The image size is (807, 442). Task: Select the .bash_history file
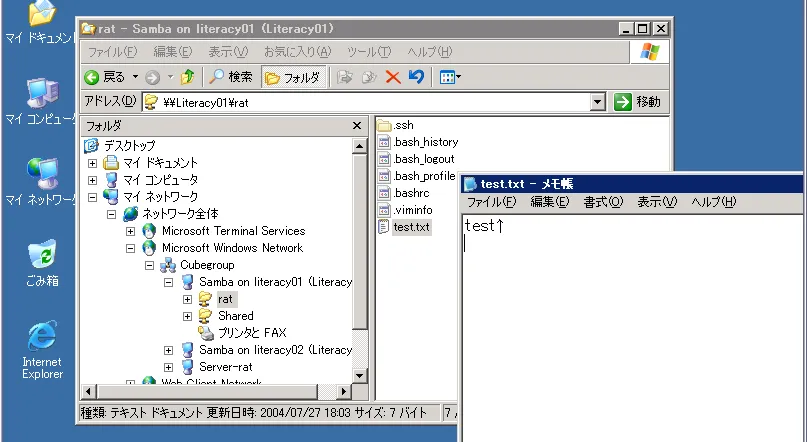pos(417,142)
